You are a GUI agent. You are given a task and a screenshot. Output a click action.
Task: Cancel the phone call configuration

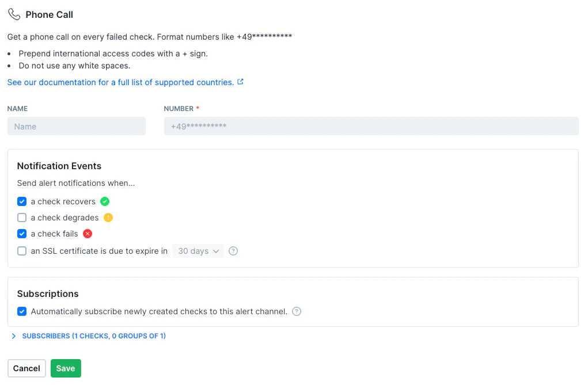tap(26, 368)
